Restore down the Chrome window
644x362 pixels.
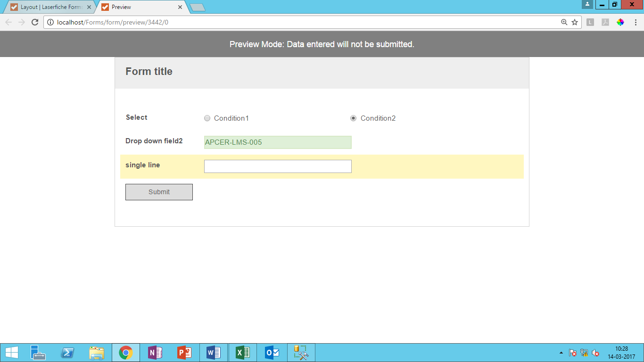[614, 4]
